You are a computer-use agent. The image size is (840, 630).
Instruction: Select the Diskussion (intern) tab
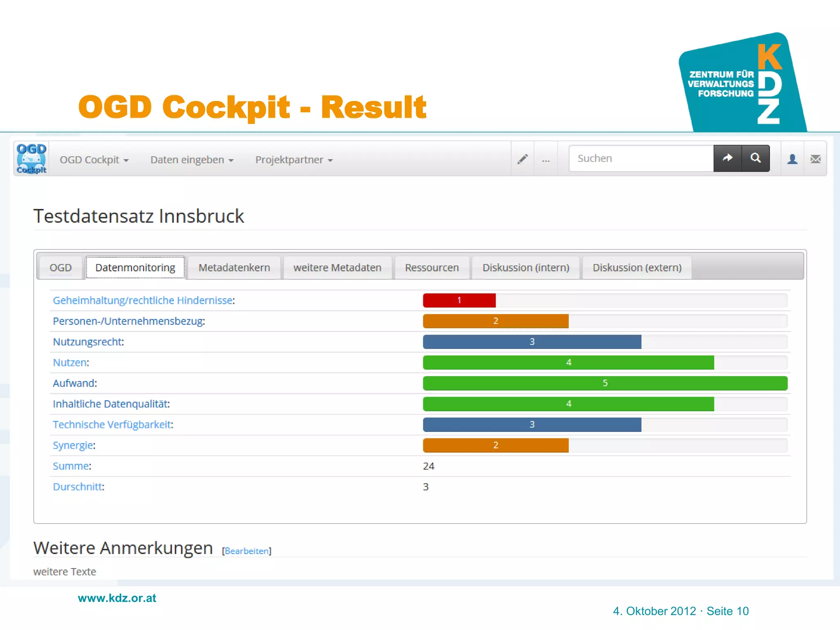526,267
